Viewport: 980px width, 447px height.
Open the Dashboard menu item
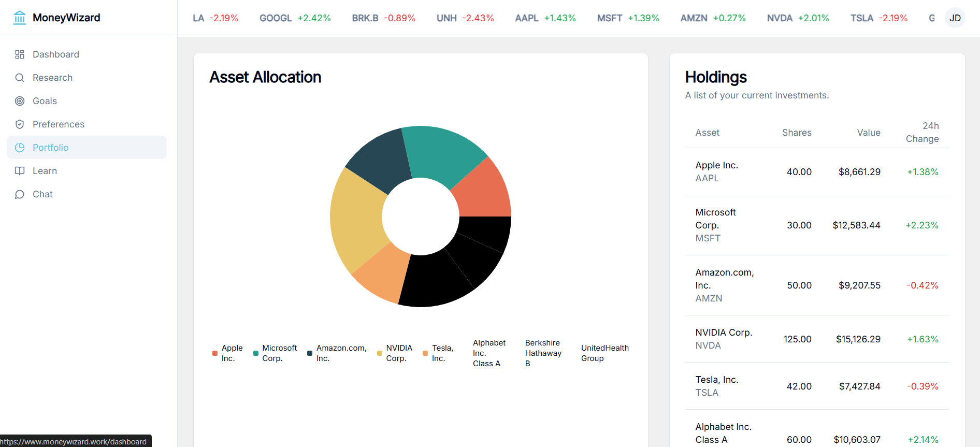[87, 54]
